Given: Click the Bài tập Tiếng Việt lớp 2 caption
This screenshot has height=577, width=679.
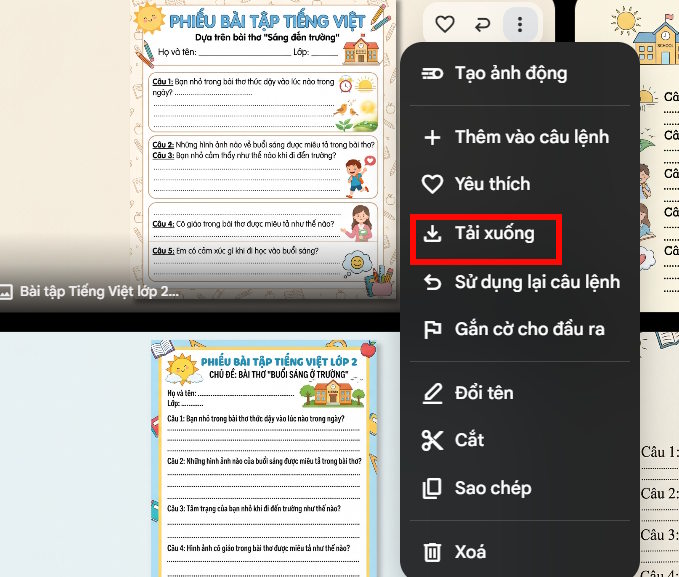Looking at the screenshot, I should coord(99,291).
